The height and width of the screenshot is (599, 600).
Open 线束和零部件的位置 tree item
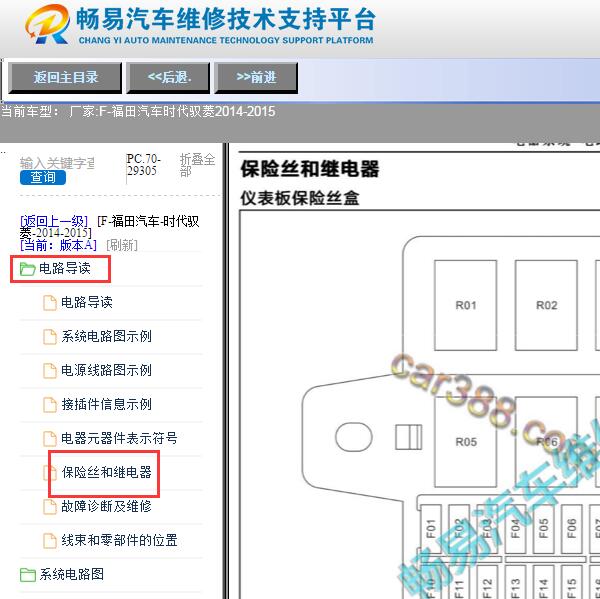click(119, 540)
